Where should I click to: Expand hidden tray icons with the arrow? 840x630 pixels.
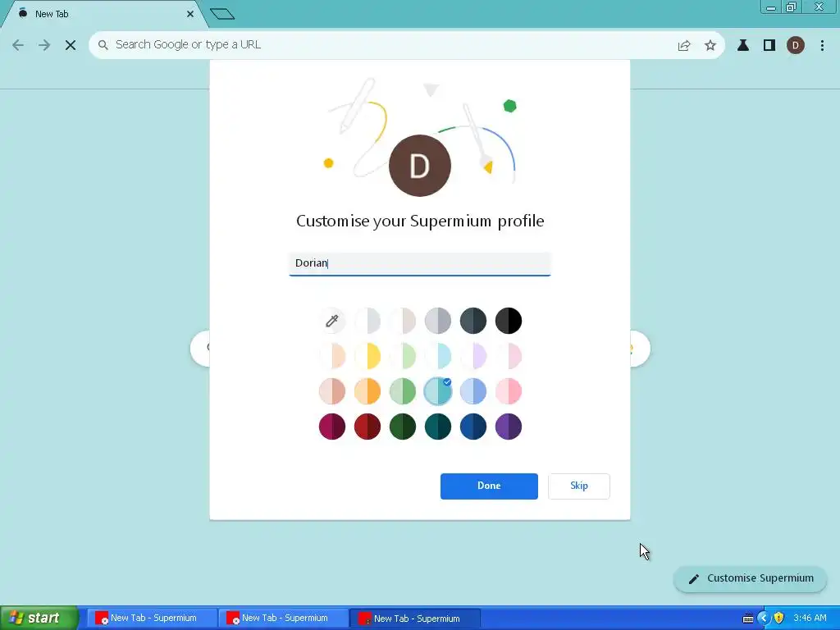pos(764,619)
